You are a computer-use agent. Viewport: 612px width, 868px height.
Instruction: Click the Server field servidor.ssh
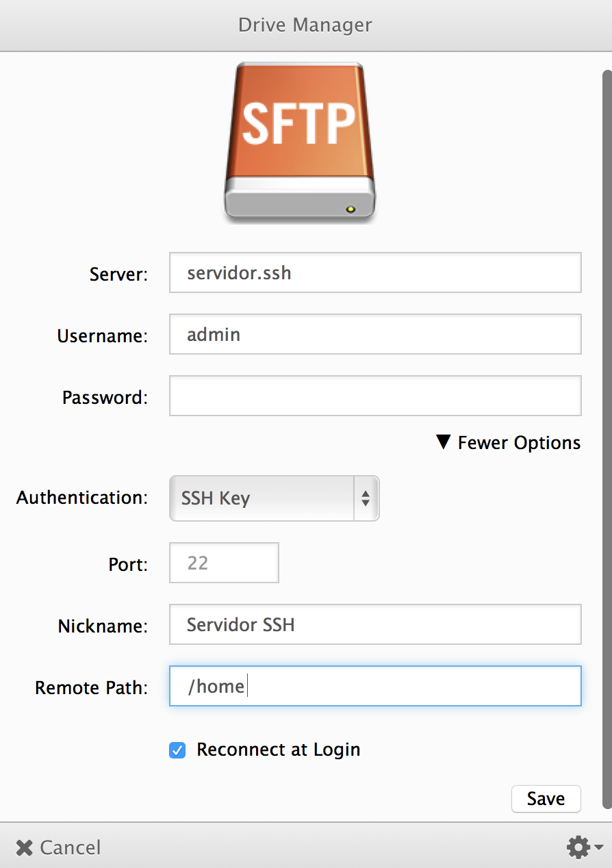375,272
